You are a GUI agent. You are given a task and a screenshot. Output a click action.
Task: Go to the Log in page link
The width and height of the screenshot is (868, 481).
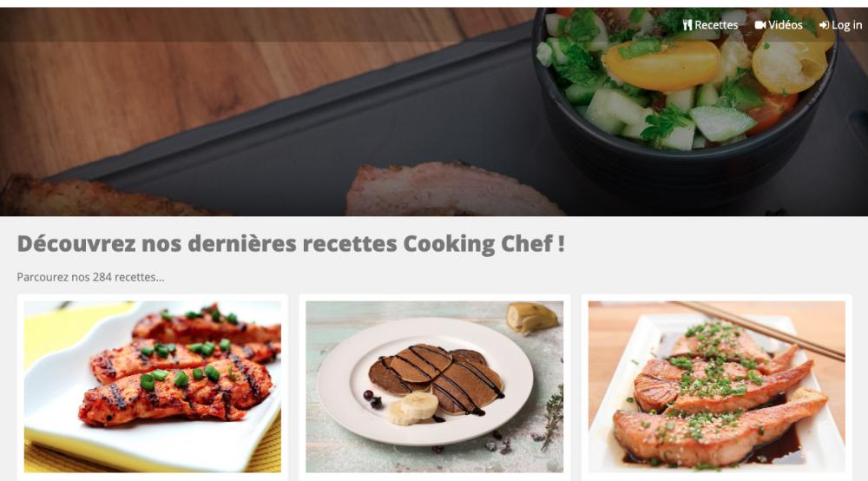tap(841, 25)
